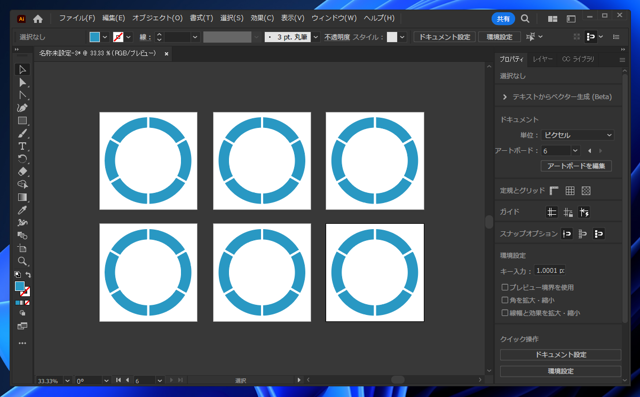Viewport: 640px width, 397px height.
Task: Open units ピクセル dropdown
Action: pos(578,135)
